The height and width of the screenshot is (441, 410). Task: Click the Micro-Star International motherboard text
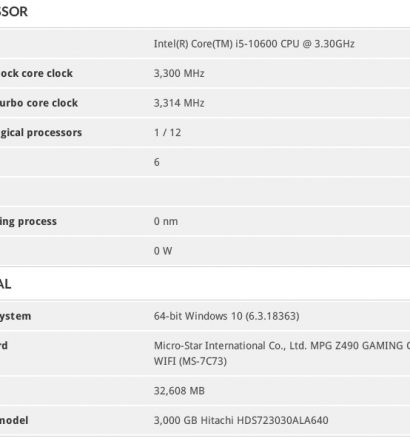282,346
